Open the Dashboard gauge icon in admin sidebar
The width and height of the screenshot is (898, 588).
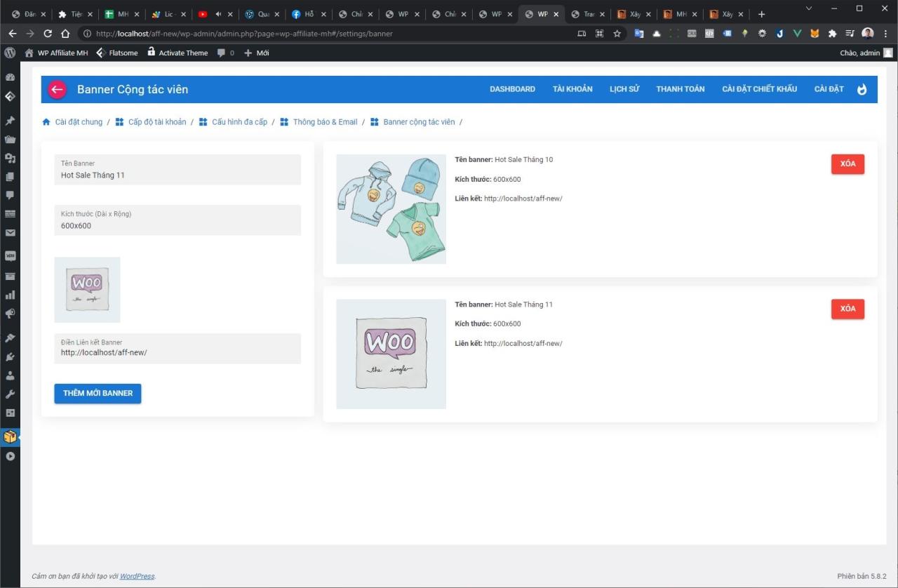click(10, 77)
